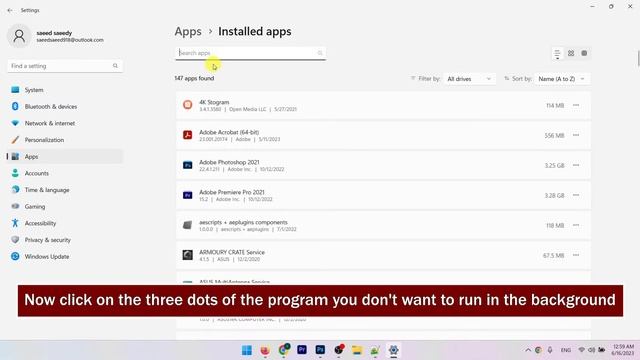
Task: Click the Adobe Premiere Pro 2021 app icon
Action: tap(187, 195)
